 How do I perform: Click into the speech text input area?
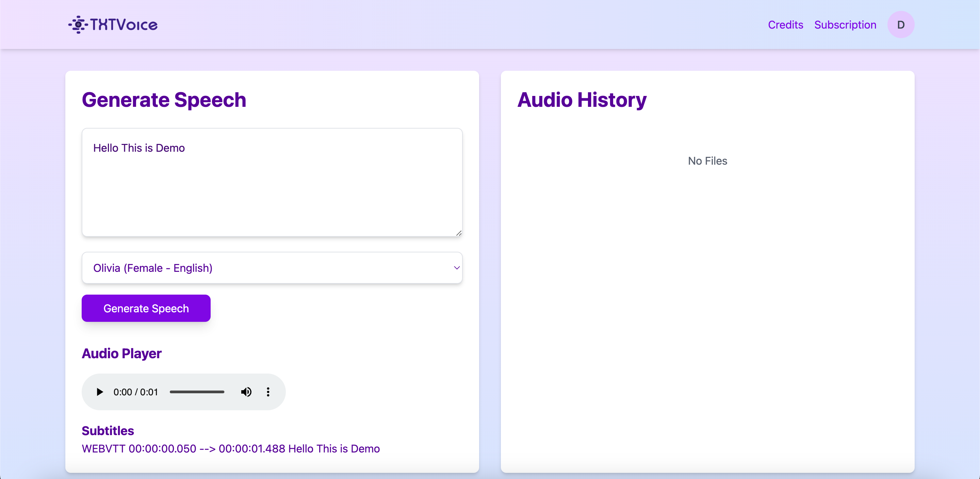[272, 183]
